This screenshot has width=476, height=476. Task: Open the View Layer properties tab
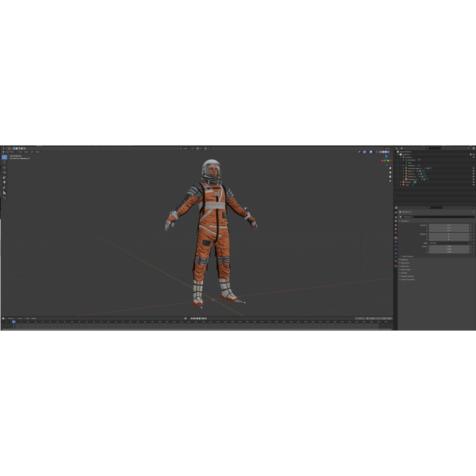396,225
